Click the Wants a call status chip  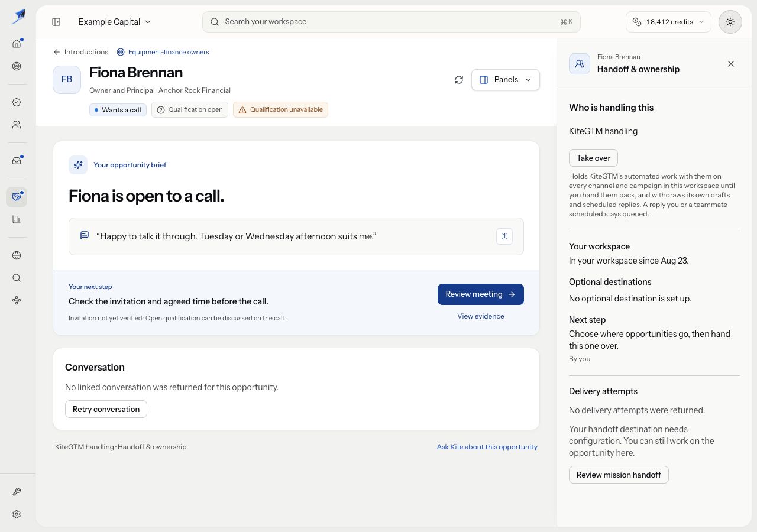pos(118,110)
